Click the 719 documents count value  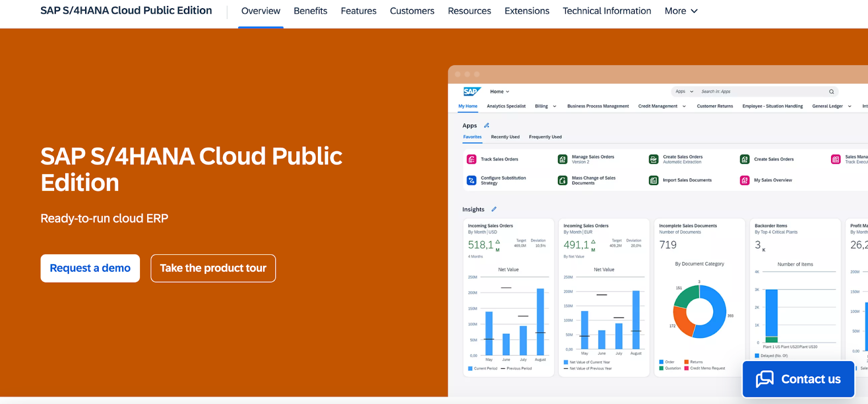coord(668,245)
